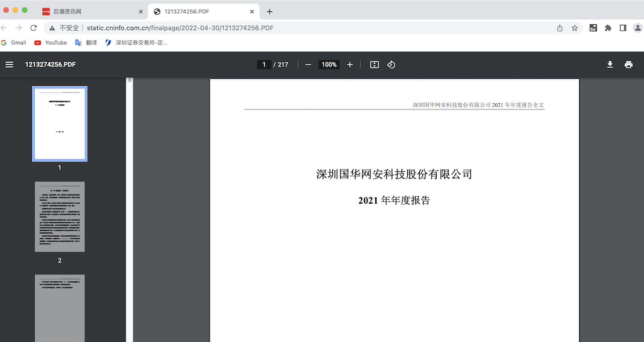Open the Chrome profile avatar
The image size is (644, 342).
pyautogui.click(x=637, y=28)
